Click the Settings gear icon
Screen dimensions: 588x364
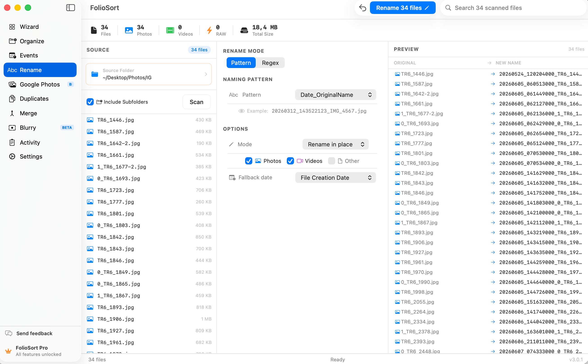pyautogui.click(x=12, y=157)
